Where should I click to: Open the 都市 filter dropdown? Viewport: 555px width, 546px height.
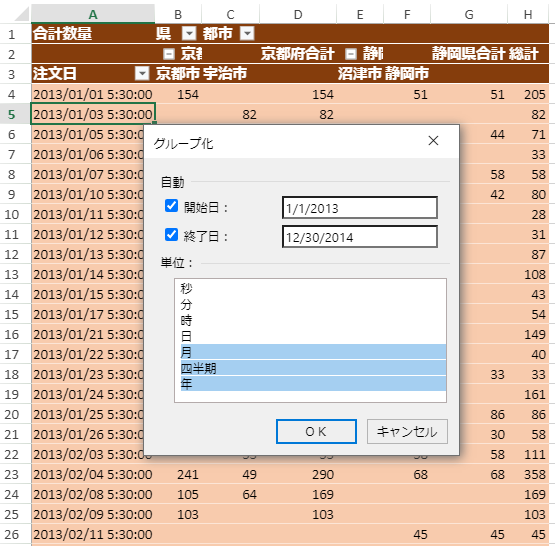(x=247, y=34)
